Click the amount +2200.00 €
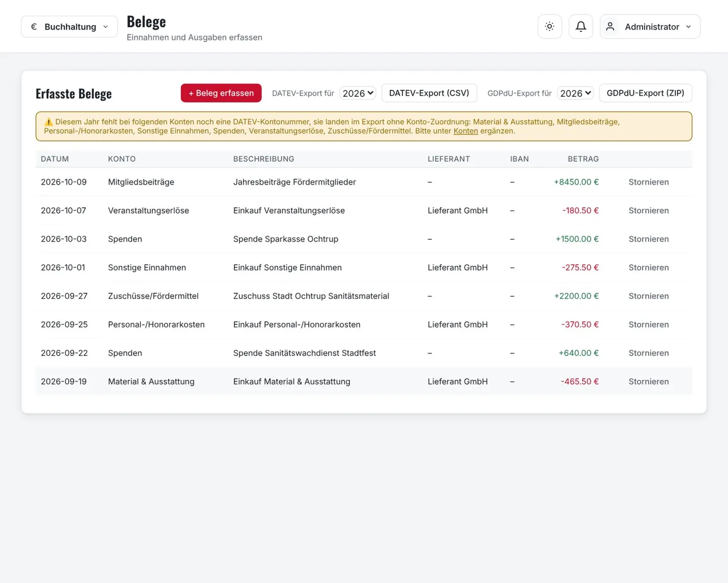The image size is (728, 583). [x=576, y=296]
